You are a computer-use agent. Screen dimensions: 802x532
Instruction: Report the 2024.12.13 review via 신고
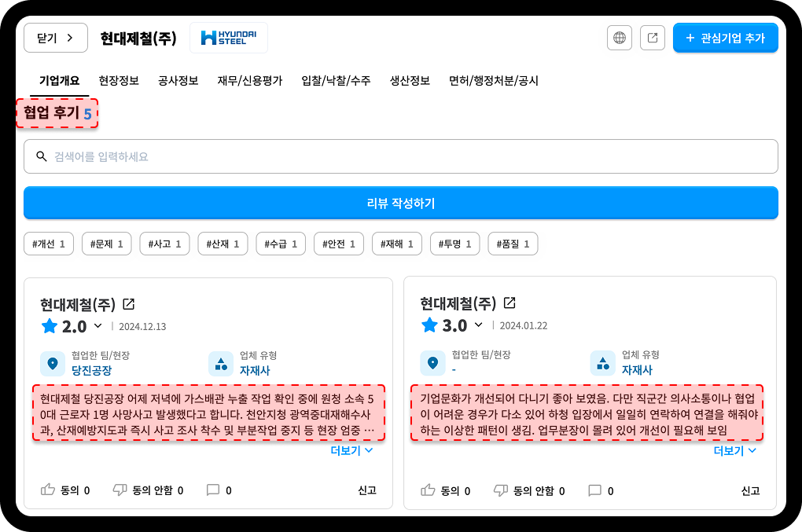click(x=367, y=490)
